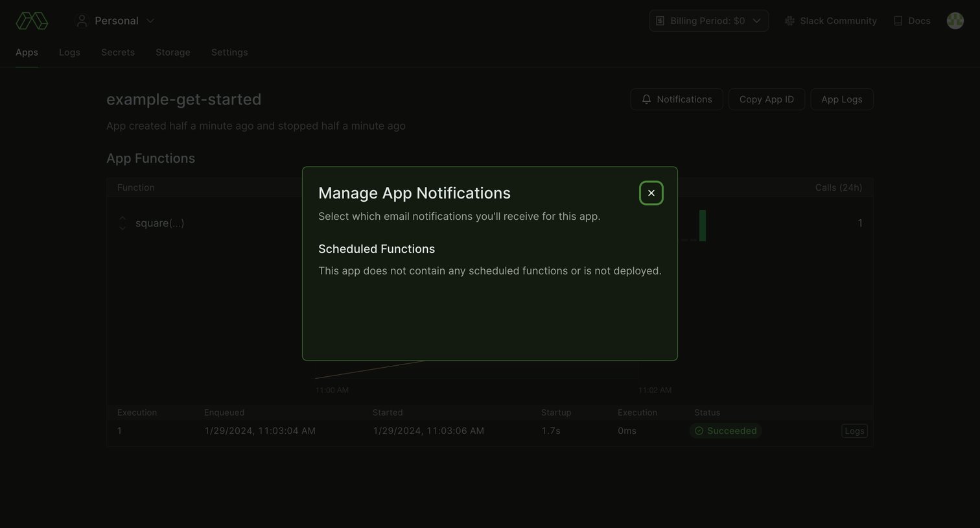Screen dimensions: 980x528
Task: Click the 1.7s startup value
Action: click(x=551, y=431)
